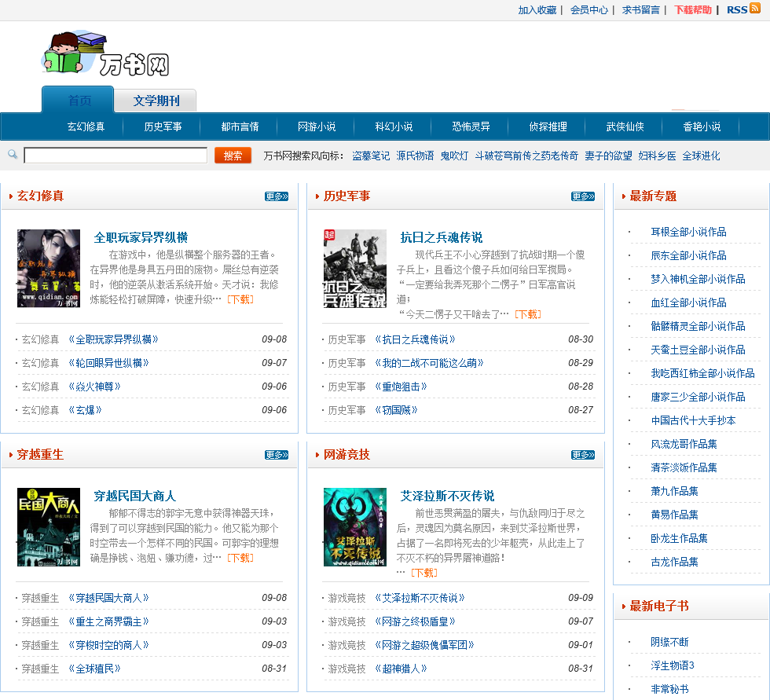This screenshot has width=770, height=700.
Task: Open 非常秘书 ebook link
Action: pos(669,689)
